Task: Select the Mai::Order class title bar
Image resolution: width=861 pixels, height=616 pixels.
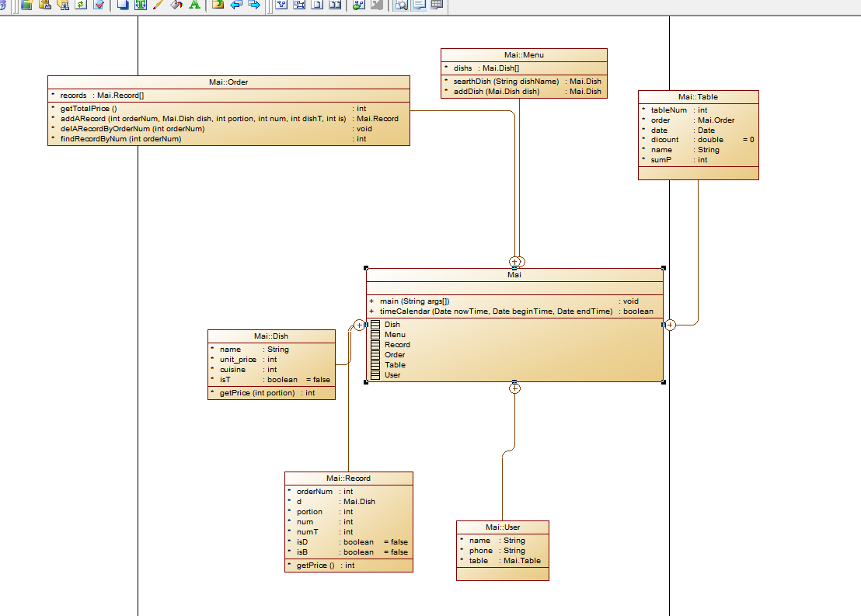Action: (228, 82)
